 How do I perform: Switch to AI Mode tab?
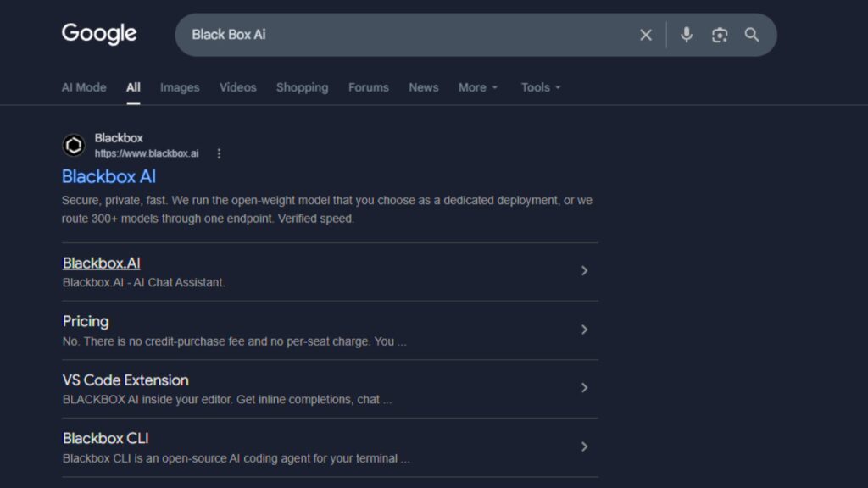(84, 87)
